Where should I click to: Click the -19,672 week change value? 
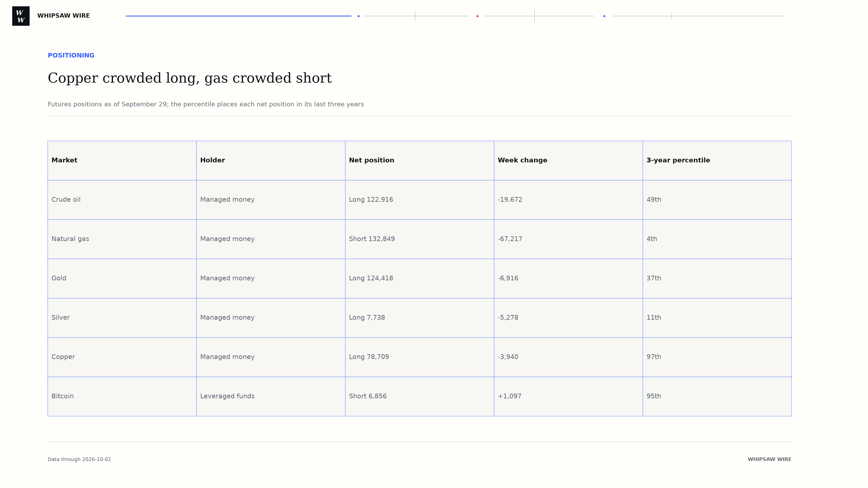(x=510, y=200)
